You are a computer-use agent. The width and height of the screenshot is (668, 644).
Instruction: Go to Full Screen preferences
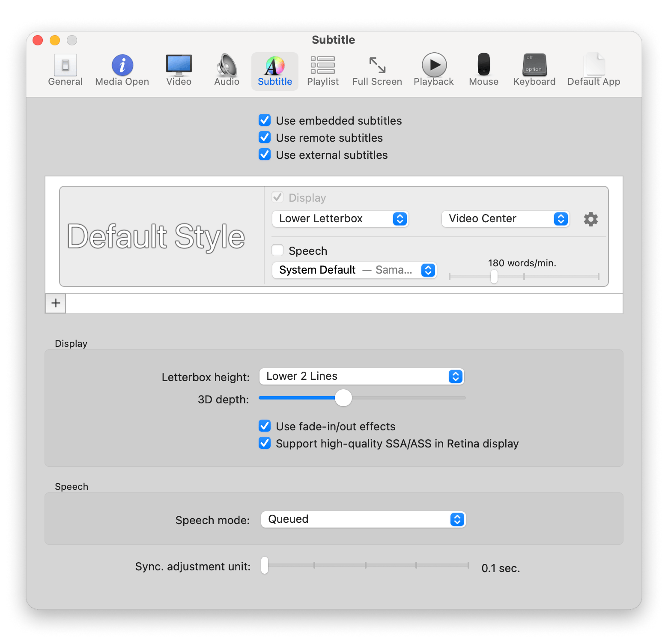377,70
